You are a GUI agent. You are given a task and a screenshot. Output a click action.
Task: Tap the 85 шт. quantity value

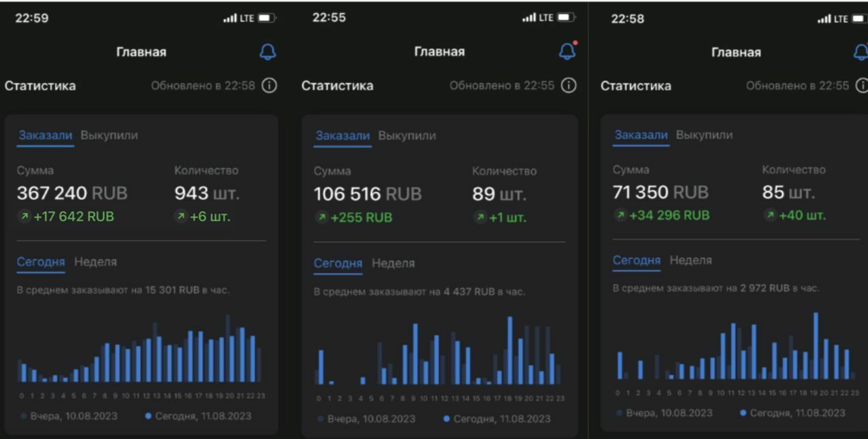(x=788, y=192)
